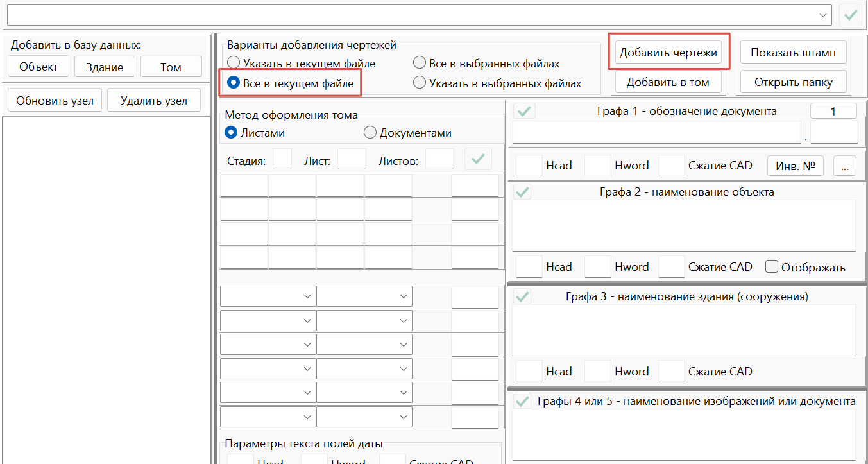The height and width of the screenshot is (464, 868).
Task: Click the checkmark of Графа 2 наименование объекта
Action: [x=523, y=192]
